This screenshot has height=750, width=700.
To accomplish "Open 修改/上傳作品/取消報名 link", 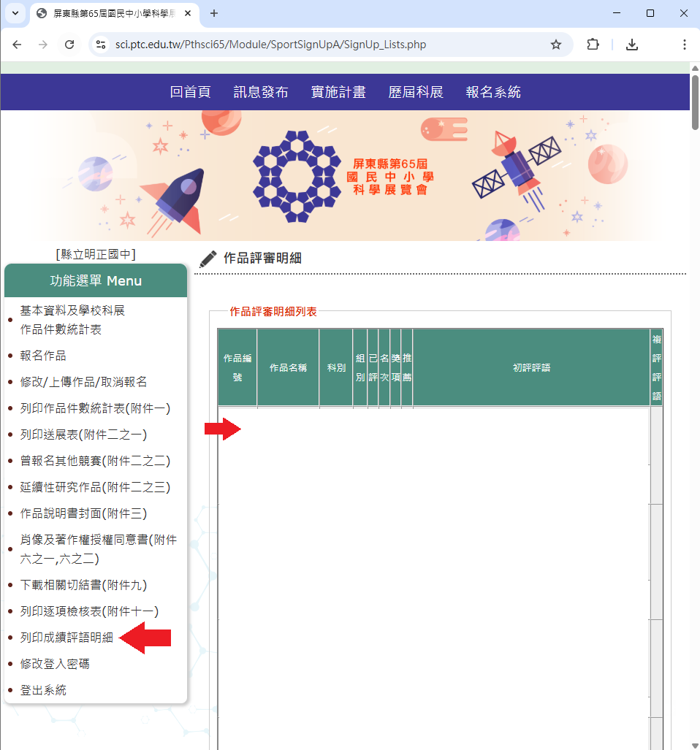I will click(x=83, y=382).
